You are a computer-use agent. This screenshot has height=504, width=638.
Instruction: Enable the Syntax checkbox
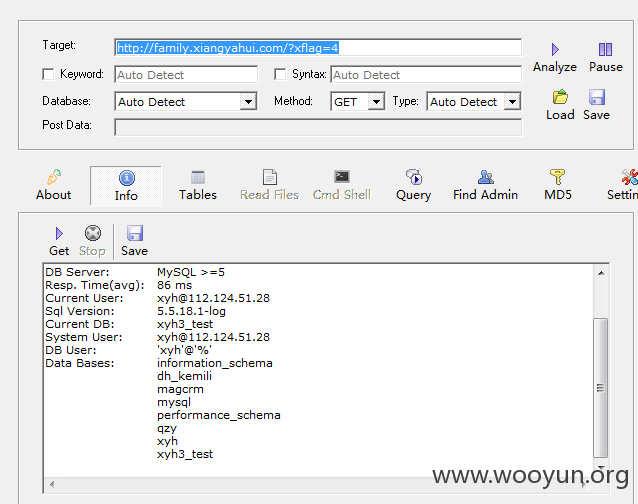tap(280, 74)
